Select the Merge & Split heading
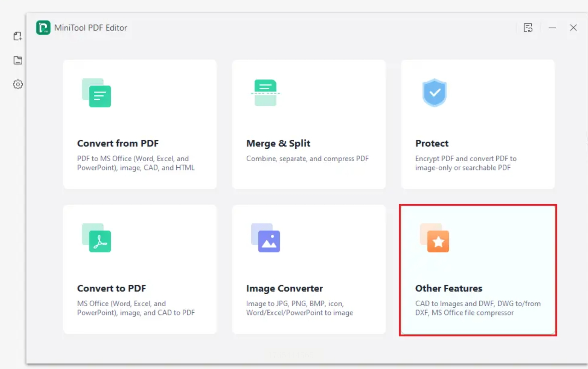Viewport: 588px width, 369px height. pyautogui.click(x=278, y=143)
